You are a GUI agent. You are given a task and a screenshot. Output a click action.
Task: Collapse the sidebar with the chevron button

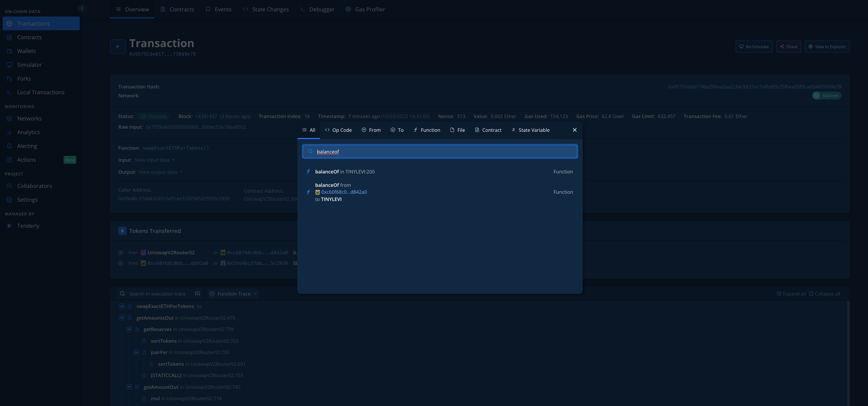click(81, 8)
